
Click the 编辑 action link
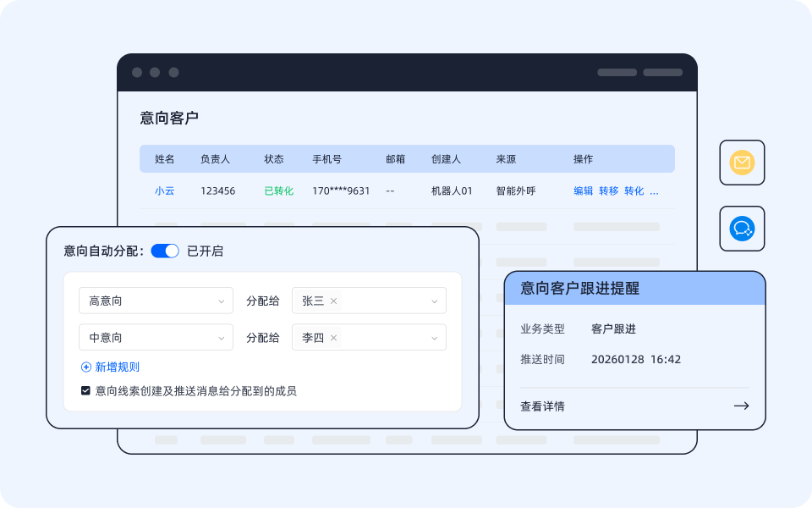click(582, 190)
